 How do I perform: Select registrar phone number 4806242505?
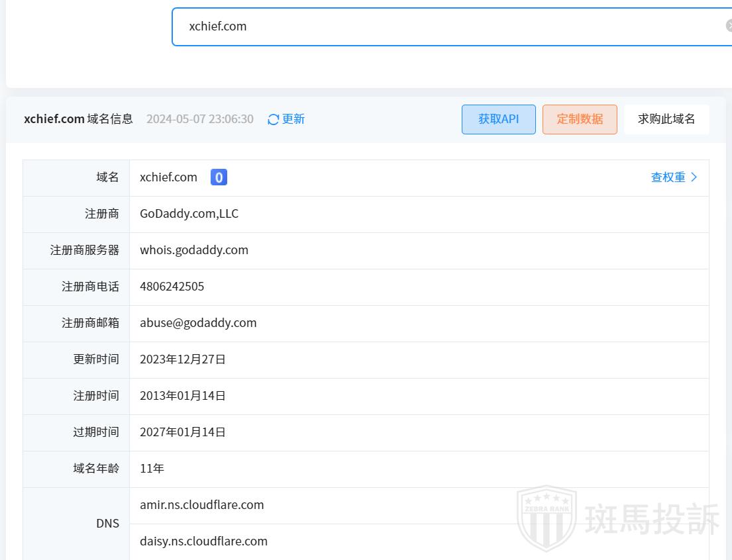172,287
